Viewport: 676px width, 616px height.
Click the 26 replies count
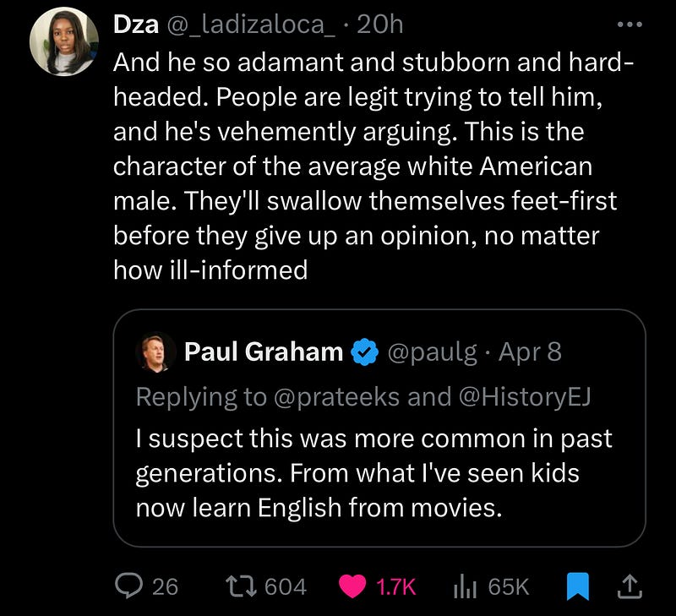[165, 586]
